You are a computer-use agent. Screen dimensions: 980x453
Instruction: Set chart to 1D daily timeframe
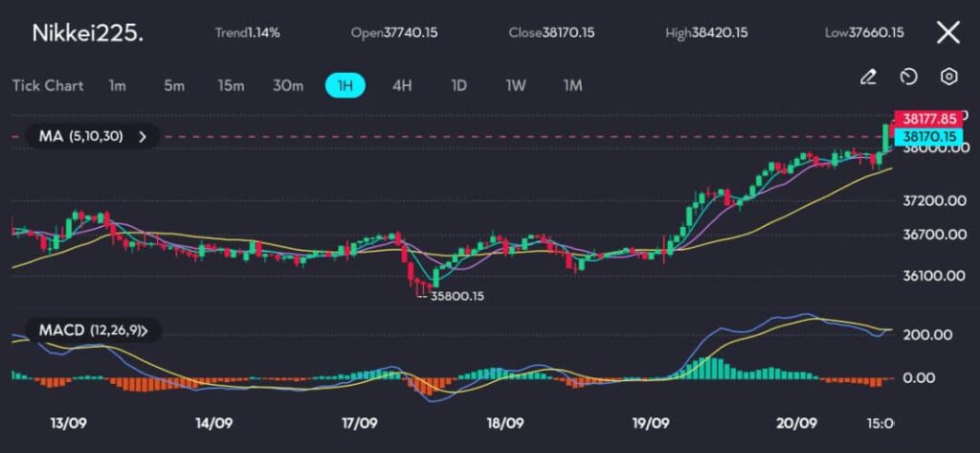[458, 85]
